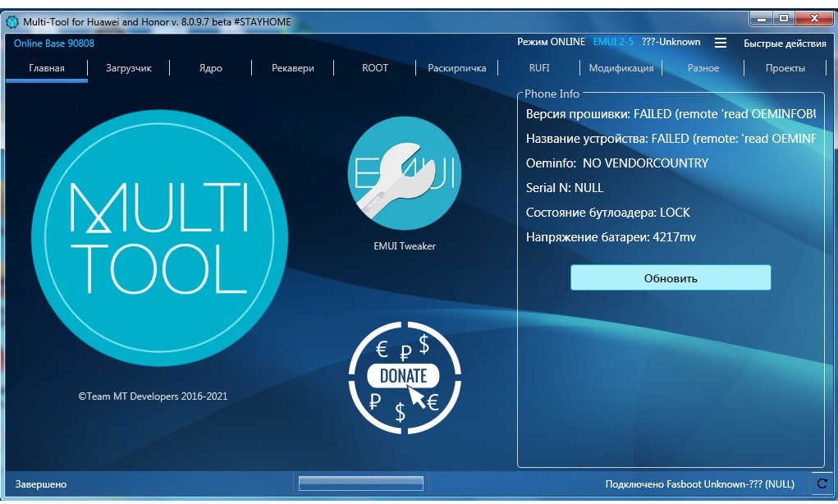
Task: Click the Team MT Developers copyright text
Action: [153, 396]
